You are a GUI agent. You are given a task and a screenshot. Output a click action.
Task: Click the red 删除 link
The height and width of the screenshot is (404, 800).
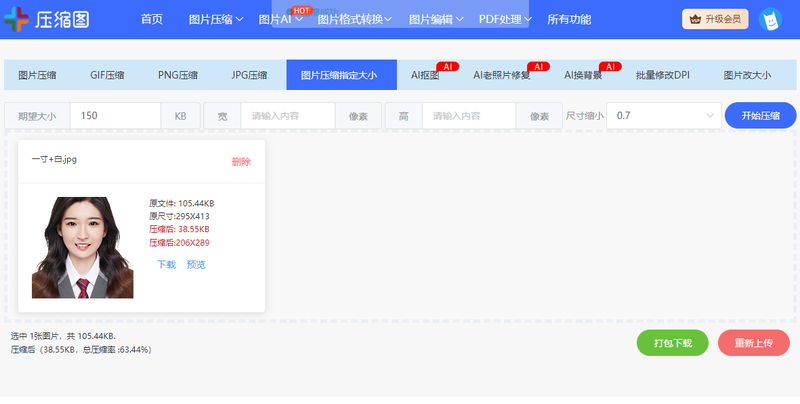pyautogui.click(x=241, y=162)
